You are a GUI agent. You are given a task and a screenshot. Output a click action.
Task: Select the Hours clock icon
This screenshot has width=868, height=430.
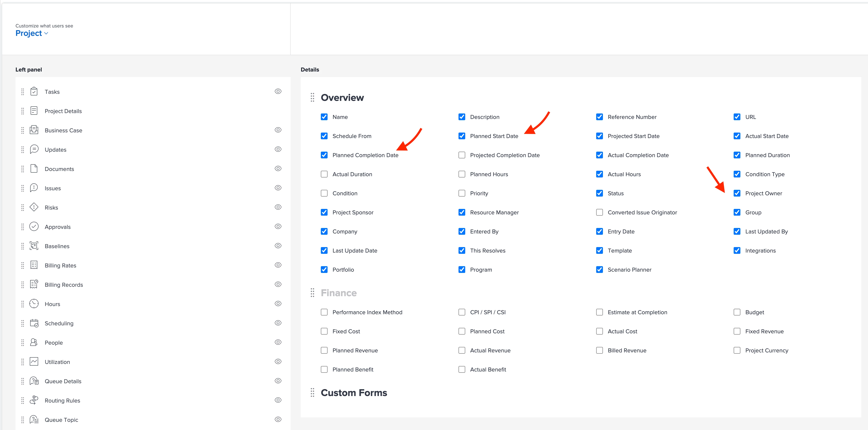point(34,304)
